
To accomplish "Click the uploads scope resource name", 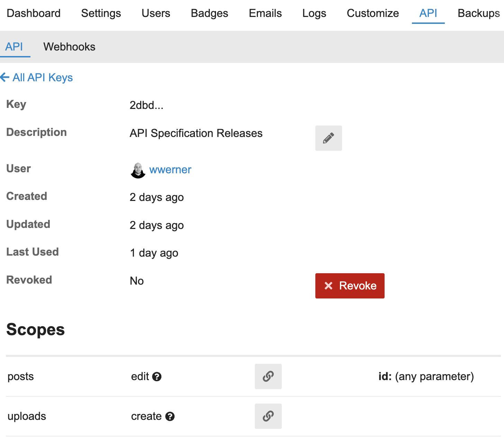I will coord(27,416).
